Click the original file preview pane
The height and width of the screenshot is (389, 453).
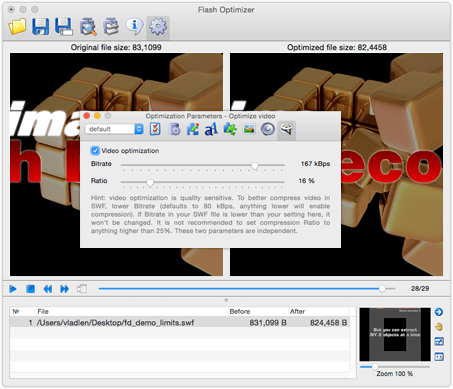point(116,164)
